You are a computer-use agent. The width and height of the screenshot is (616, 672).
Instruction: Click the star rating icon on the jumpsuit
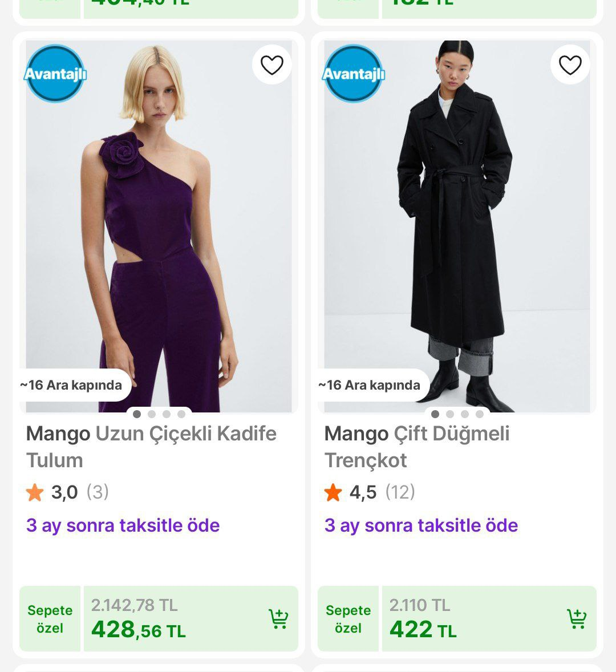(x=35, y=492)
